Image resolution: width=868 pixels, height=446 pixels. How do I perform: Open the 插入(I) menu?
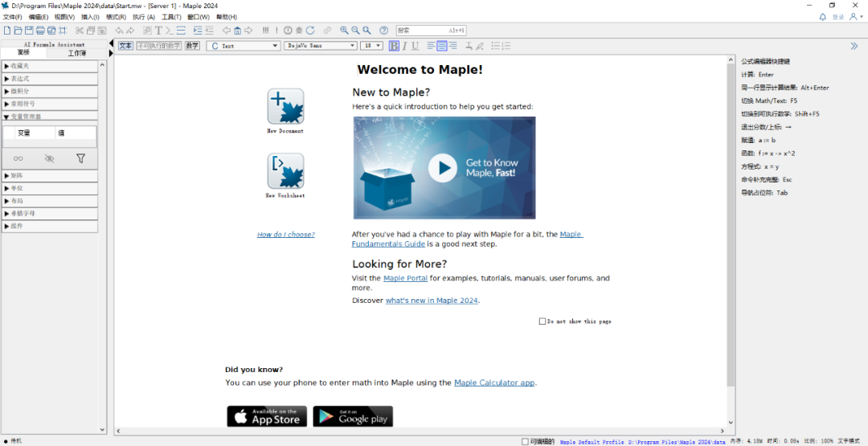pyautogui.click(x=90, y=17)
